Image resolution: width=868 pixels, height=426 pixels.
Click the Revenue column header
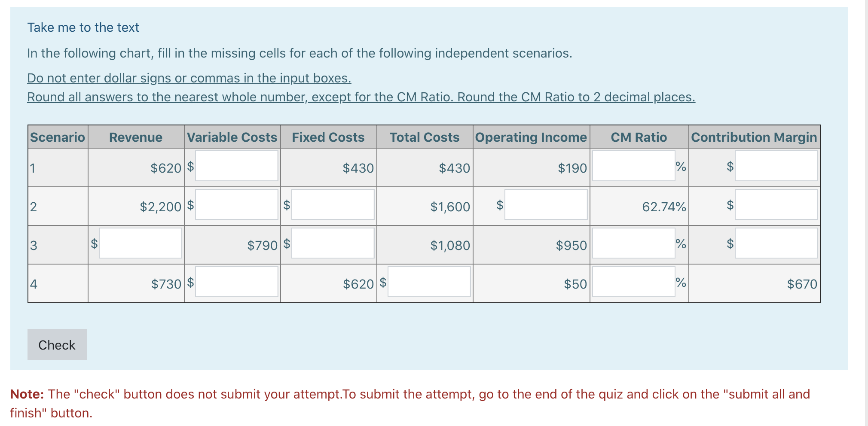pos(135,137)
